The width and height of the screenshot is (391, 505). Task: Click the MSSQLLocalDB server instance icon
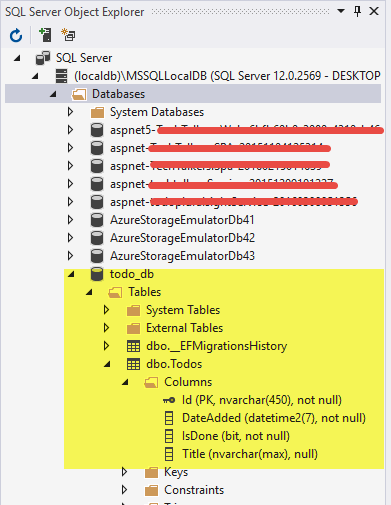click(x=61, y=76)
